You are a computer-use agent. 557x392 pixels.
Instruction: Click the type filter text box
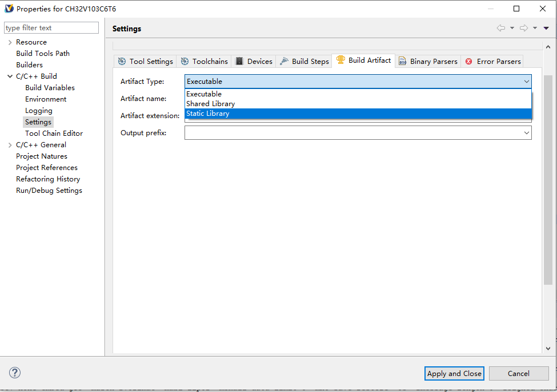(x=51, y=27)
